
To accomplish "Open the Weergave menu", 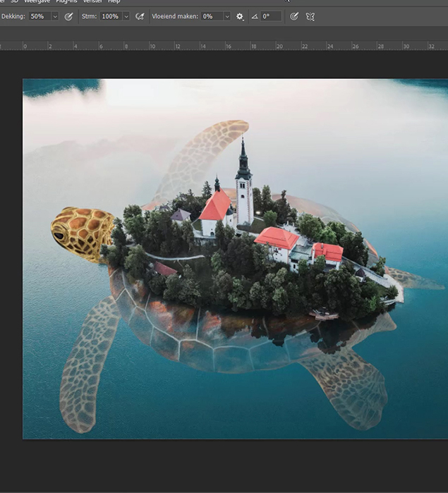I will coord(37,1).
